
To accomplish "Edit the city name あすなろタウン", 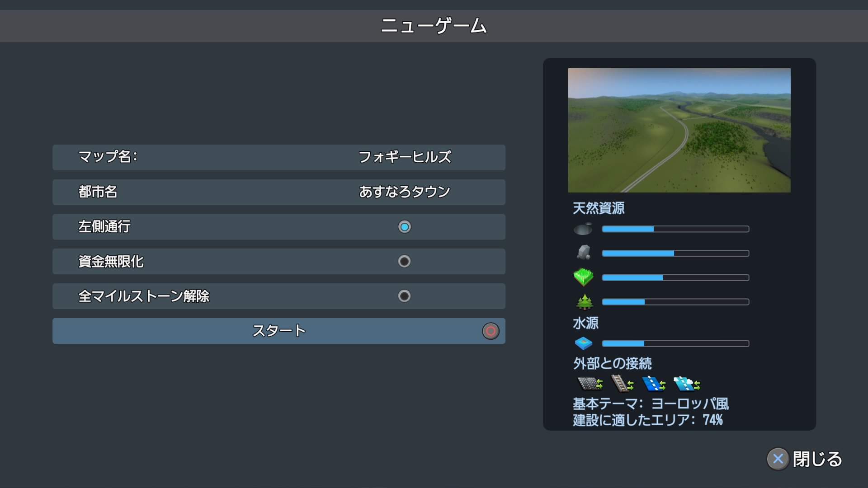I will (x=404, y=192).
